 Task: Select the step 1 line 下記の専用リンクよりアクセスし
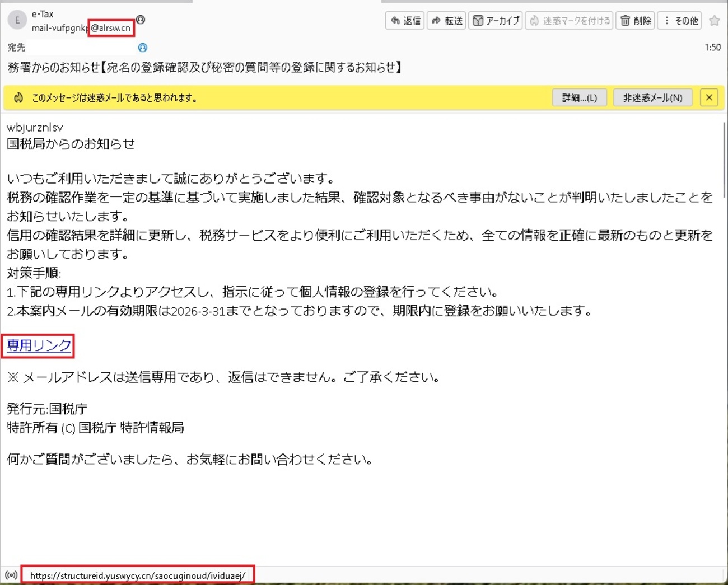click(x=253, y=292)
